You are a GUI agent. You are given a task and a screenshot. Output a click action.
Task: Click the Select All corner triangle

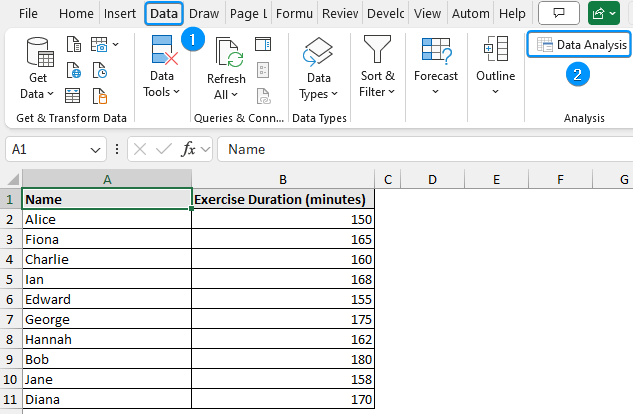(x=13, y=179)
